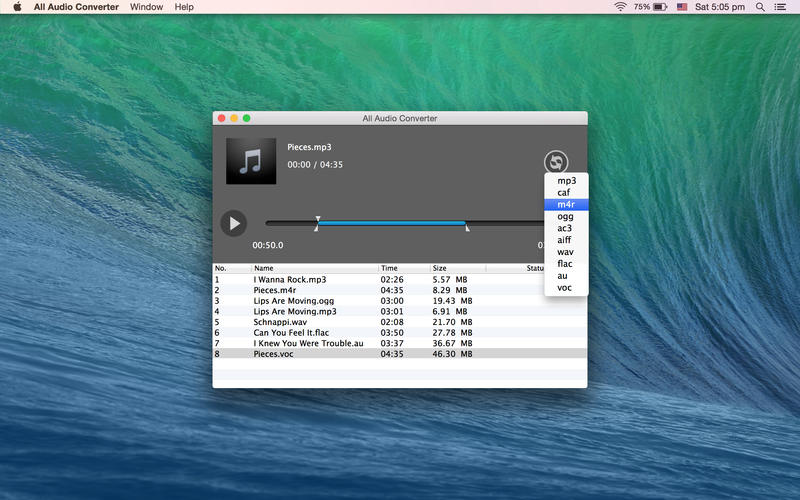800x500 pixels.
Task: Click the Sat 5:05 pm clock
Action: pos(720,7)
